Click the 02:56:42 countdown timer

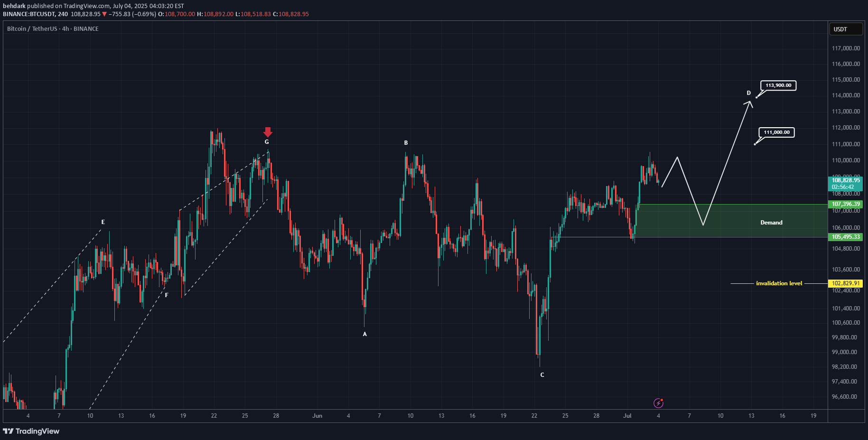pos(843,187)
